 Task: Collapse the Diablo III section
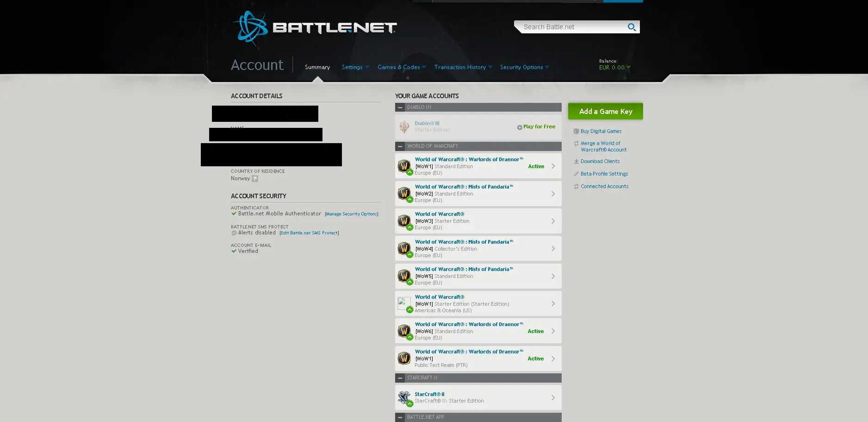pos(400,107)
